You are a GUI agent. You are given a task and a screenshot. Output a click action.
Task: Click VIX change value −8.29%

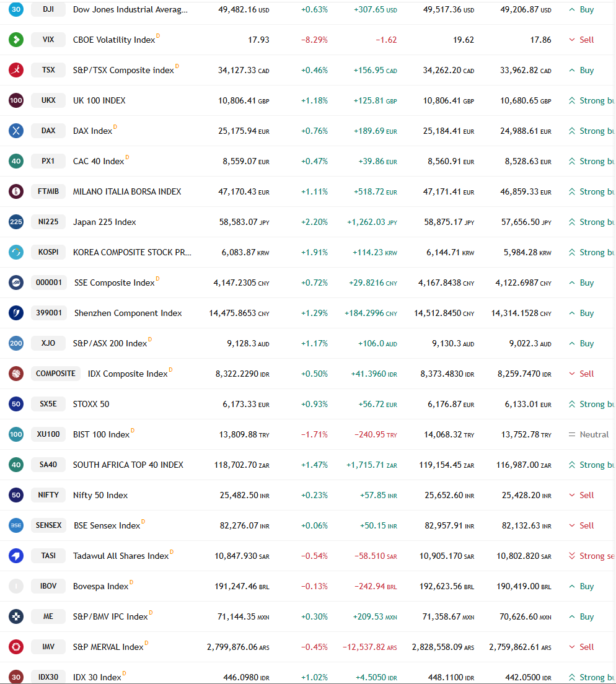(315, 40)
